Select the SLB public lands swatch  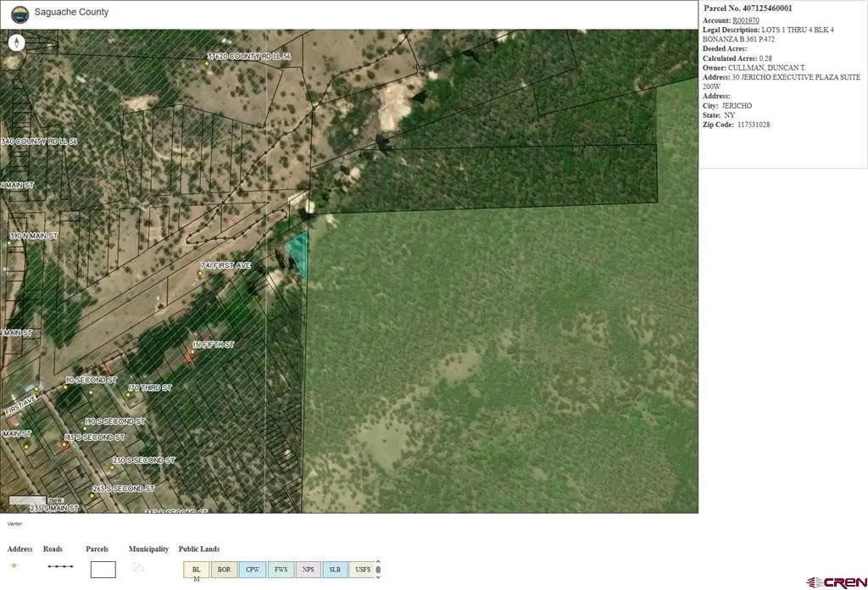click(x=335, y=570)
